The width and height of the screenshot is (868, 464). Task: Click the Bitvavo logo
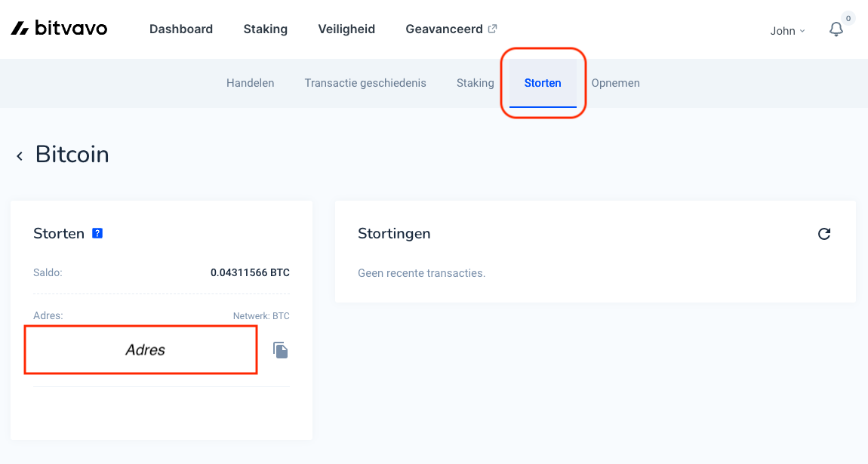tap(59, 27)
